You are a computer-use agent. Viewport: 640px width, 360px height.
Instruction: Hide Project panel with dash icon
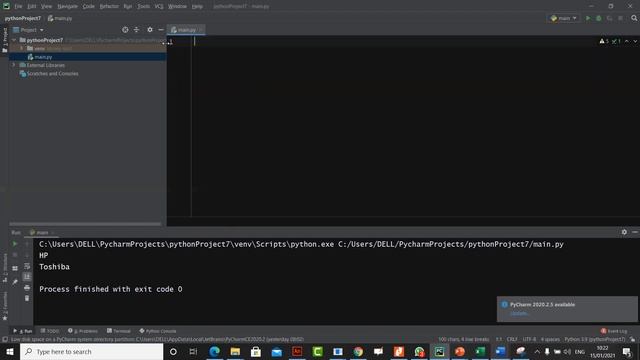click(x=161, y=30)
